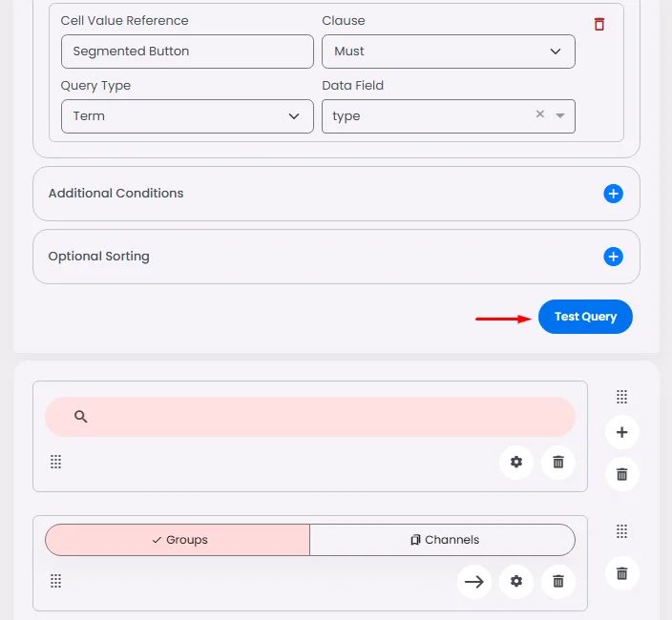This screenshot has width=672, height=620.
Task: Expand the Data Field options arrow
Action: click(559, 115)
